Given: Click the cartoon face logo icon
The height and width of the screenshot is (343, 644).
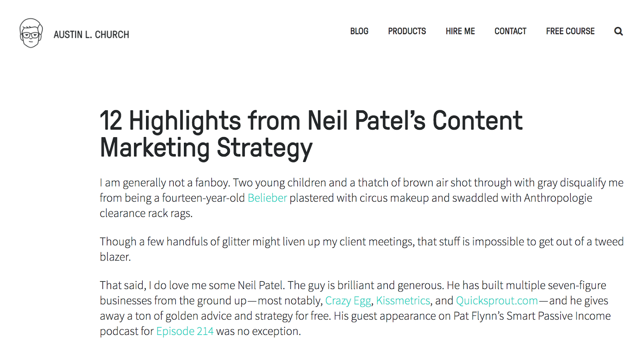Looking at the screenshot, I should tap(31, 33).
